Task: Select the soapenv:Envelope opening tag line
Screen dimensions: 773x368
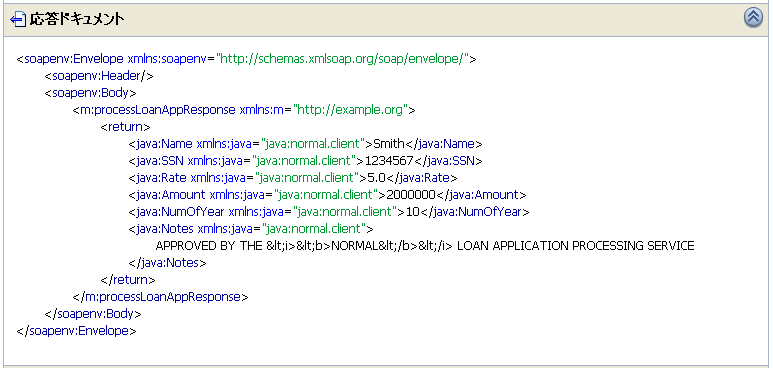Action: (247, 59)
